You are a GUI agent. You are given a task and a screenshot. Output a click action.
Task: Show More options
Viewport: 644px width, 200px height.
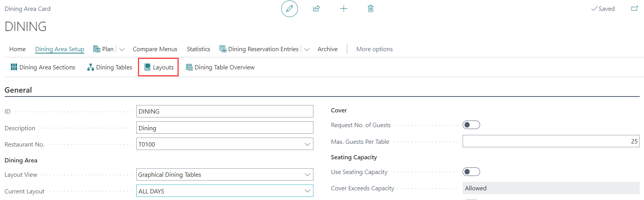click(374, 49)
